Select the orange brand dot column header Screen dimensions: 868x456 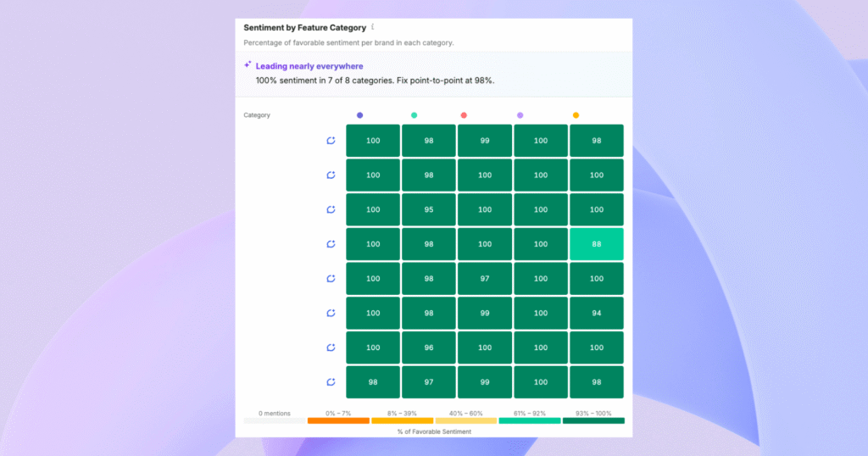[x=576, y=115]
